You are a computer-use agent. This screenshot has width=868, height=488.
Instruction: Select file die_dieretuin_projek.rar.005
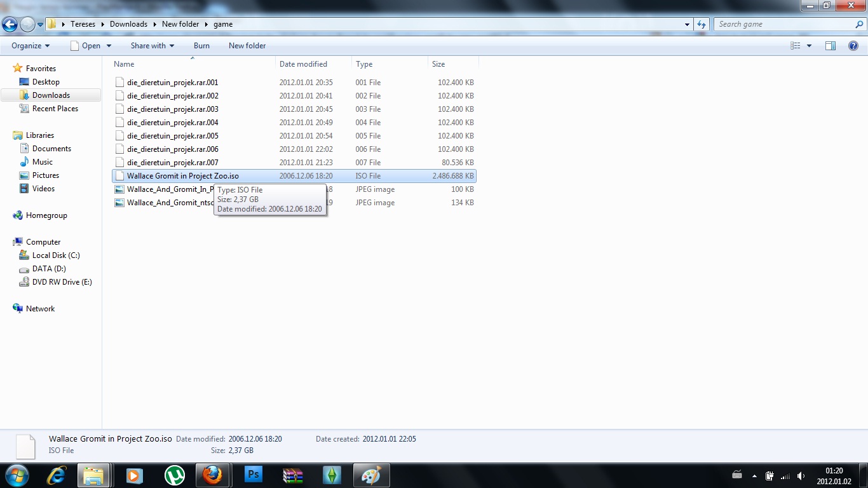tap(294, 136)
